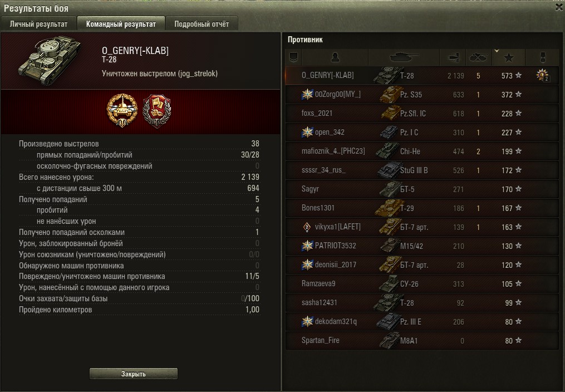This screenshot has width=565, height=392.
Task: Sort by medals column header icon
Action: [x=543, y=57]
